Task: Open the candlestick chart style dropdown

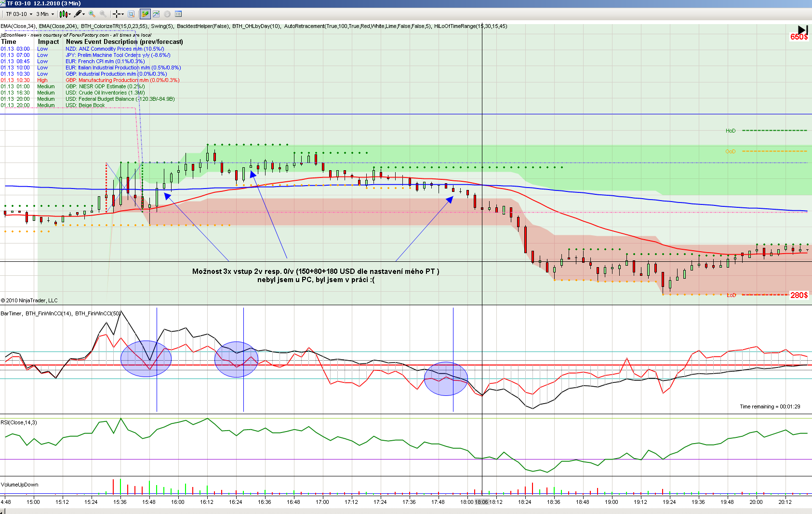Action: tap(65, 14)
